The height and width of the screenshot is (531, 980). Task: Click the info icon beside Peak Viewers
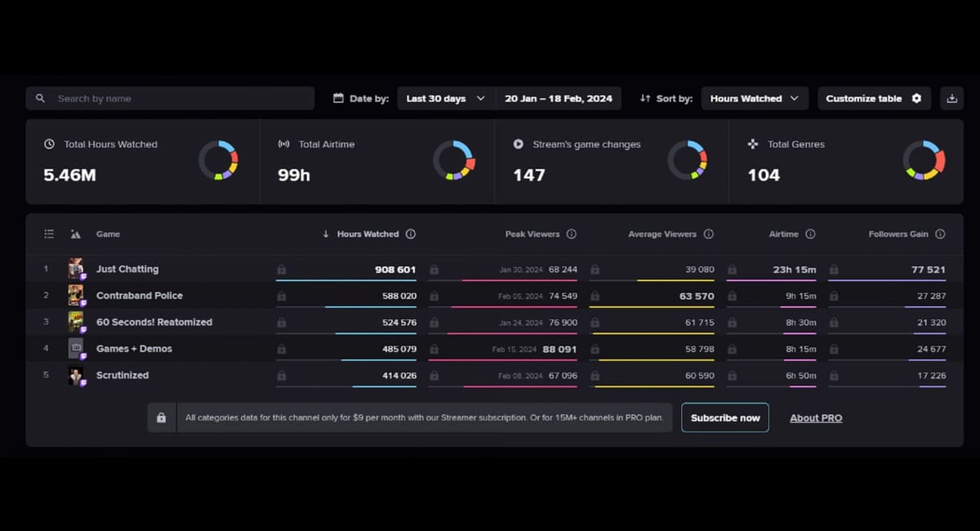coord(572,234)
